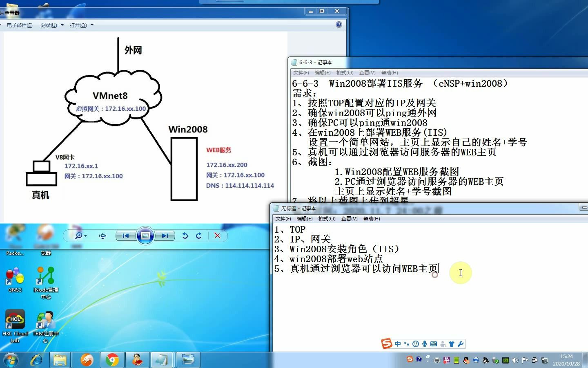Open the cartoon figure taskbar app
The image size is (588, 368).
(x=137, y=360)
